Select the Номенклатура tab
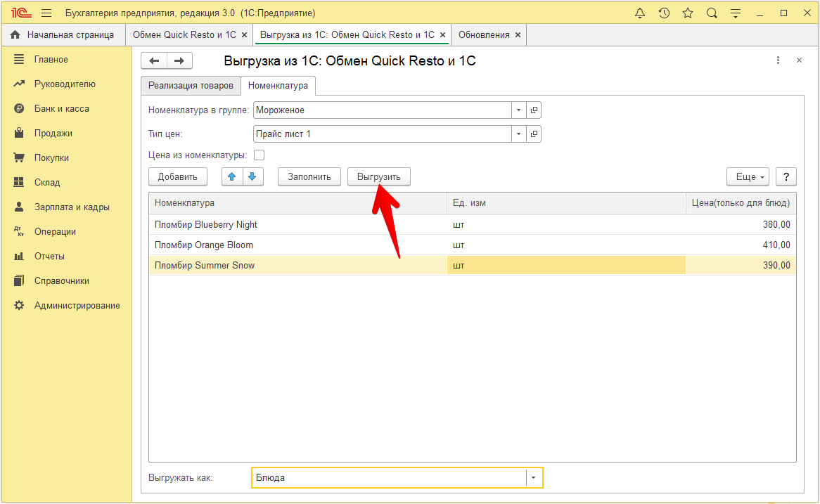Screen dimensions: 820x504 [x=278, y=86]
